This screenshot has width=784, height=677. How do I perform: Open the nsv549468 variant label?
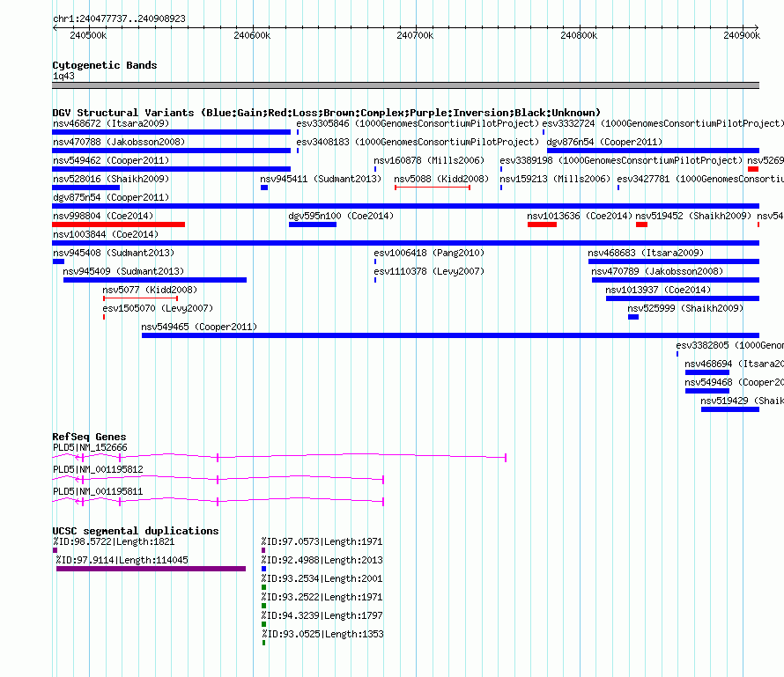click(x=734, y=382)
